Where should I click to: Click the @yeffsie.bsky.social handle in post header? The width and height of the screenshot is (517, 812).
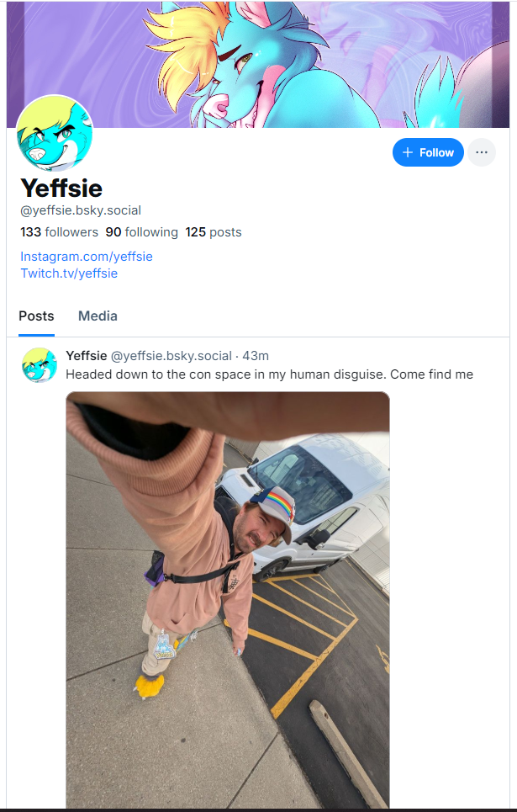pos(171,356)
